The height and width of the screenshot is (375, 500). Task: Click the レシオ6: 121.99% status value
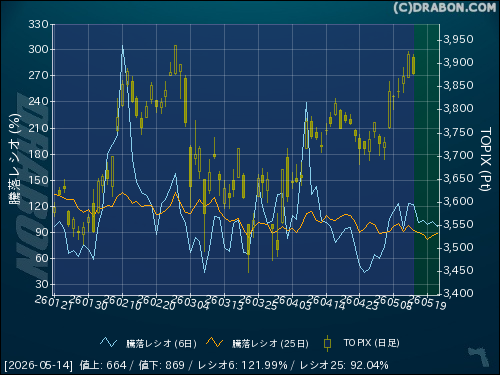[x=242, y=365]
